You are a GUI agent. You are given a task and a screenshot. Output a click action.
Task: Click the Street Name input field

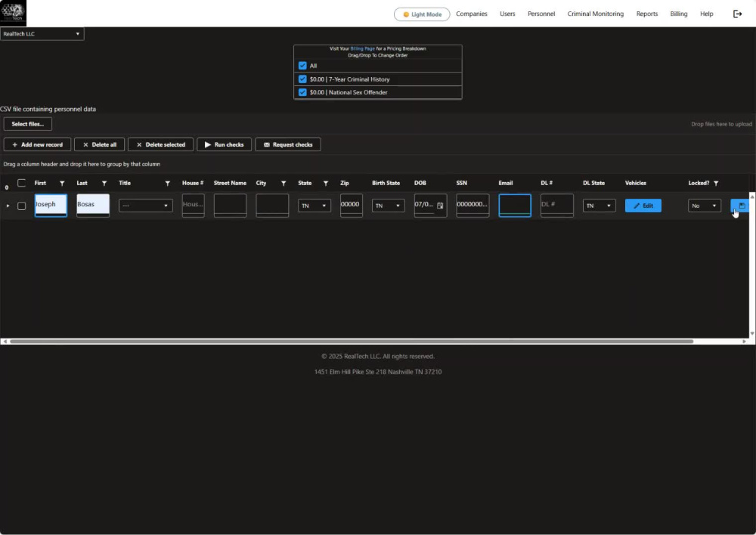[230, 206]
